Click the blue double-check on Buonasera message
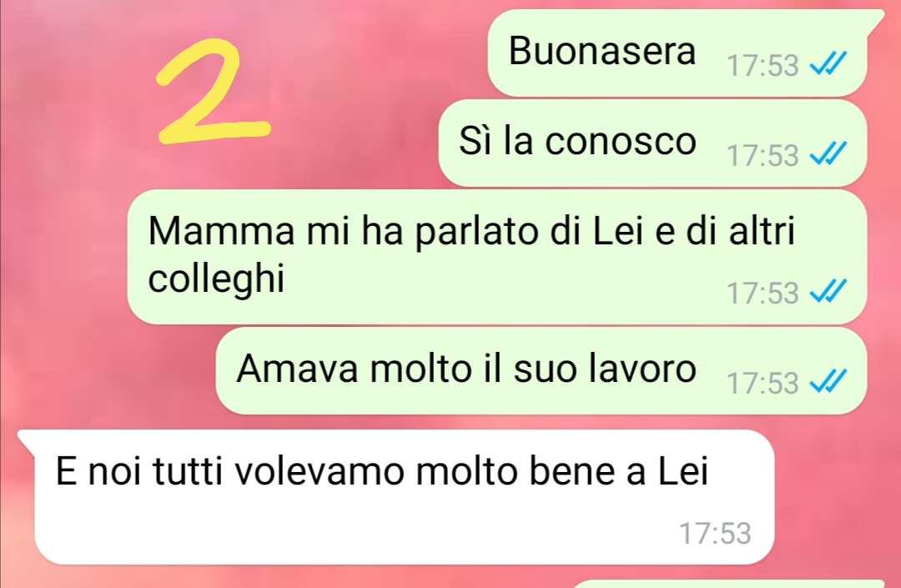Image resolution: width=901 pixels, height=588 pixels. (x=828, y=63)
